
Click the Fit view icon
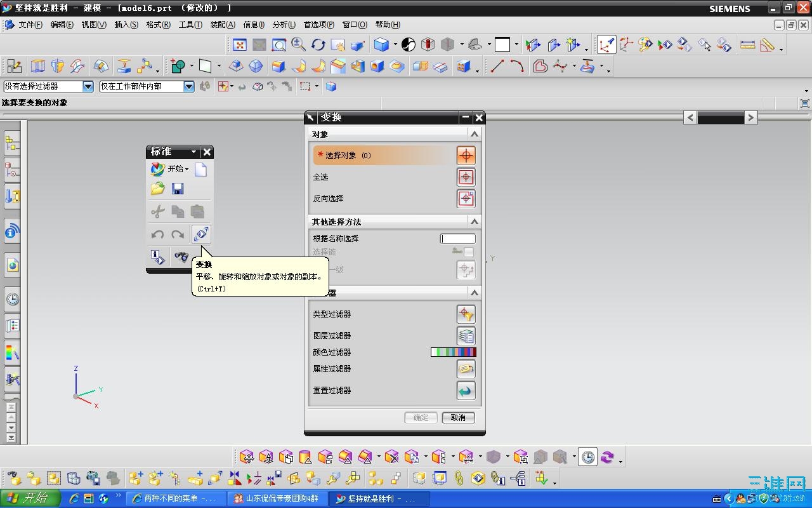point(240,44)
